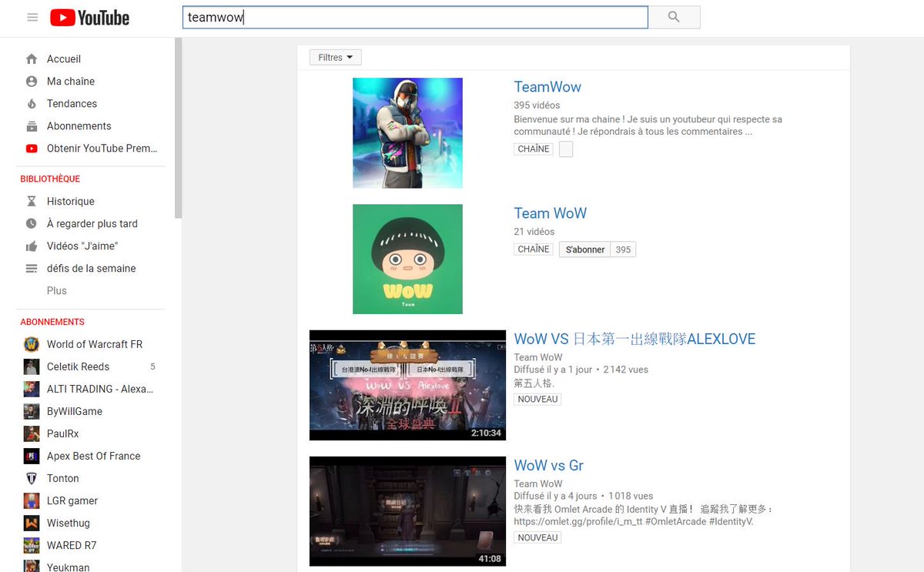The width and height of the screenshot is (924, 572).
Task: Click the YouTube Premium play icon
Action: (x=32, y=148)
